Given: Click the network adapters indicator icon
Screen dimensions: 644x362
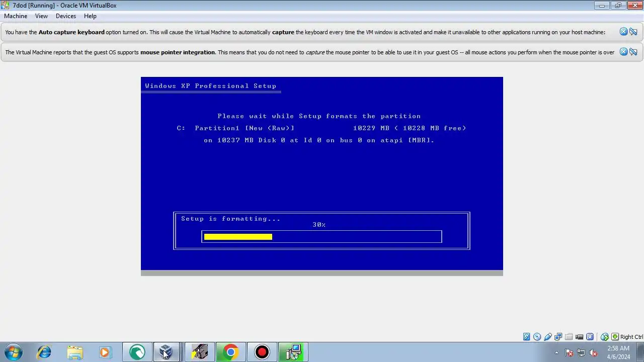Looking at the screenshot, I should click(x=558, y=337).
